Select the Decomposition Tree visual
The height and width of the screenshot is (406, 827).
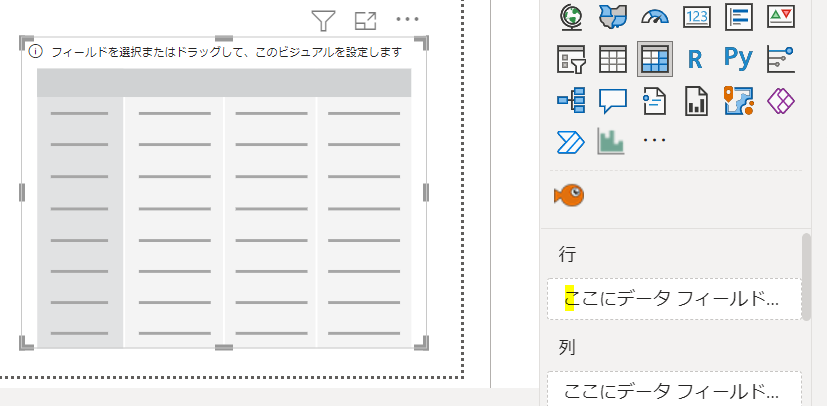(570, 100)
